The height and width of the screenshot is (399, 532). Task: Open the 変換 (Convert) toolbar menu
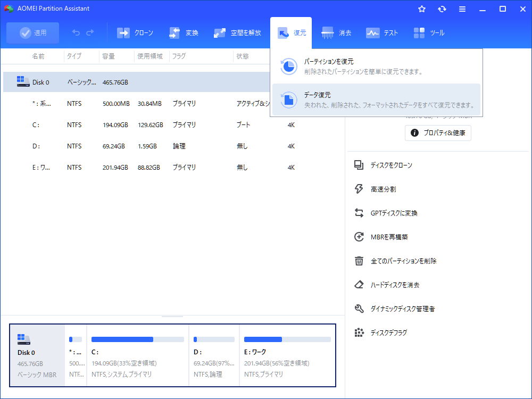click(x=184, y=33)
